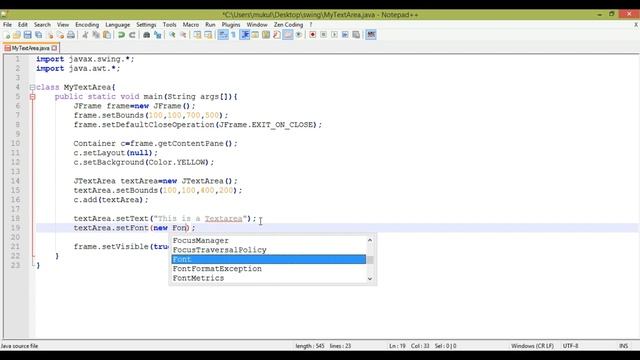Click the Print toolbar icon
The height and width of the screenshot is (360, 640).
(x=71, y=35)
